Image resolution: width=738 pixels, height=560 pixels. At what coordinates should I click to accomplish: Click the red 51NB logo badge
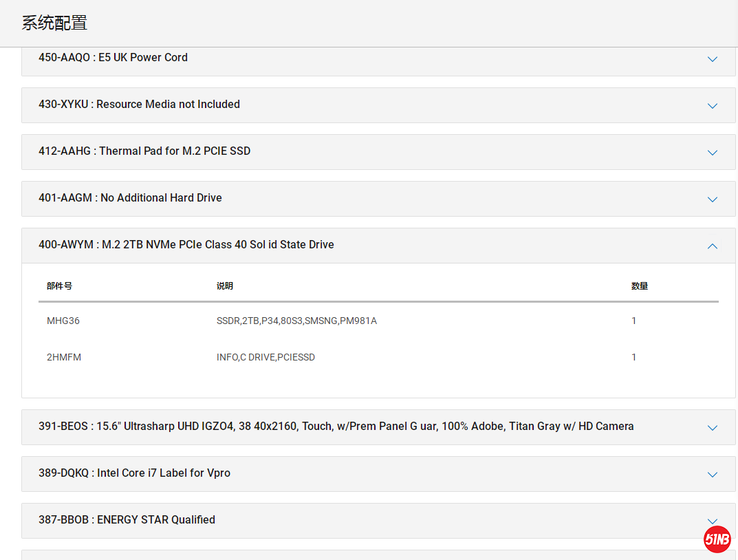click(717, 539)
